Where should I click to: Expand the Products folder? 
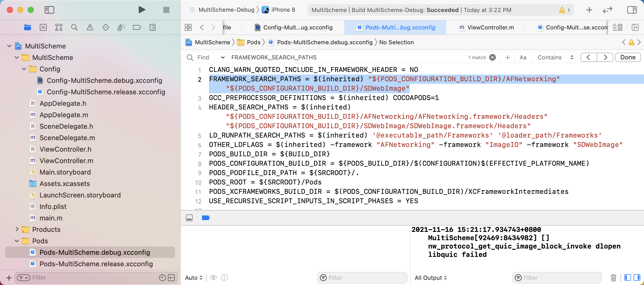(17, 229)
